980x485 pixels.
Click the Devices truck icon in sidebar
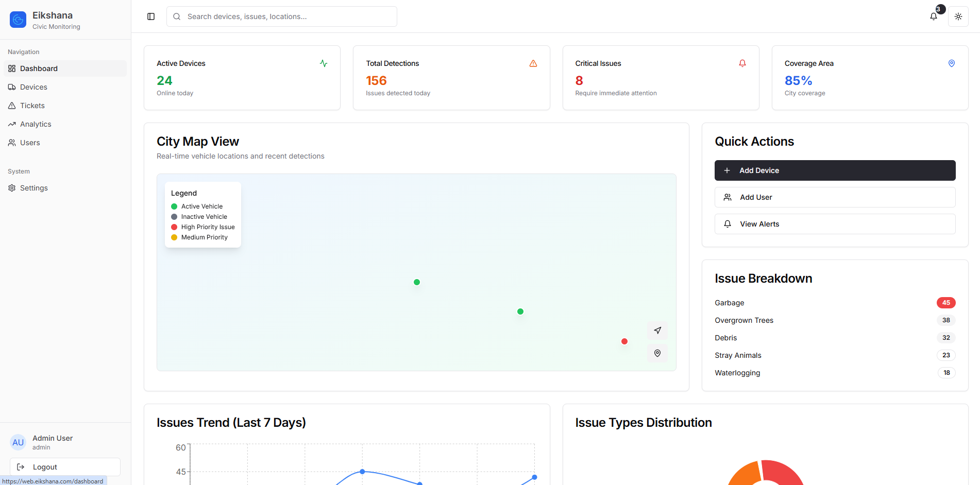[12, 87]
